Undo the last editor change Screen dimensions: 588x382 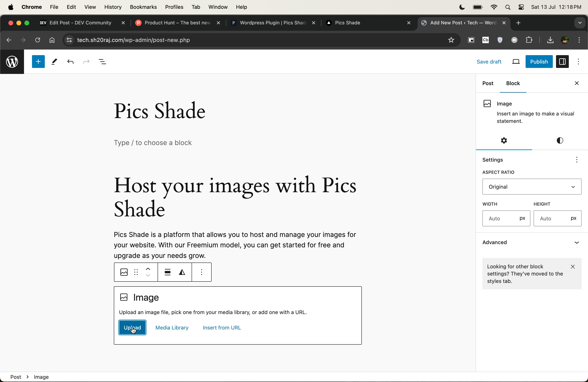[x=70, y=62]
